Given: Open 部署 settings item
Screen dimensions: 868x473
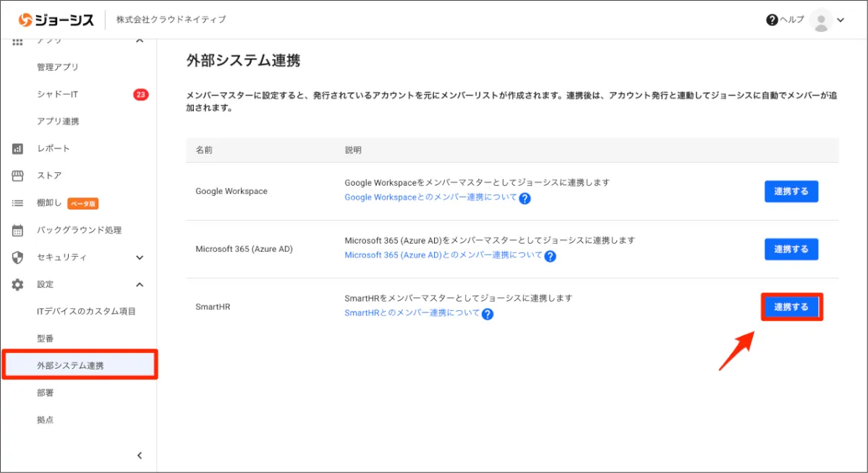Looking at the screenshot, I should [x=45, y=393].
